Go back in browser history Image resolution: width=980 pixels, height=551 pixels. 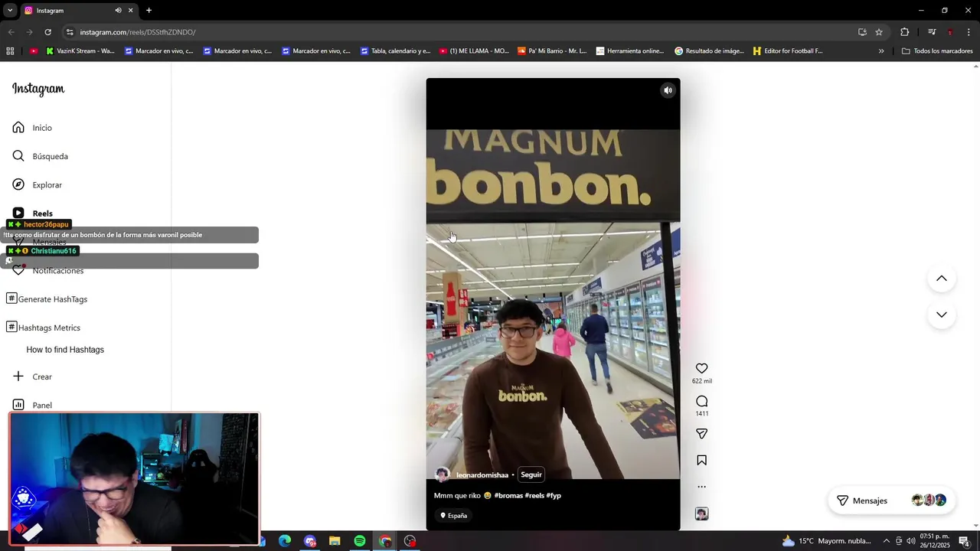click(11, 32)
